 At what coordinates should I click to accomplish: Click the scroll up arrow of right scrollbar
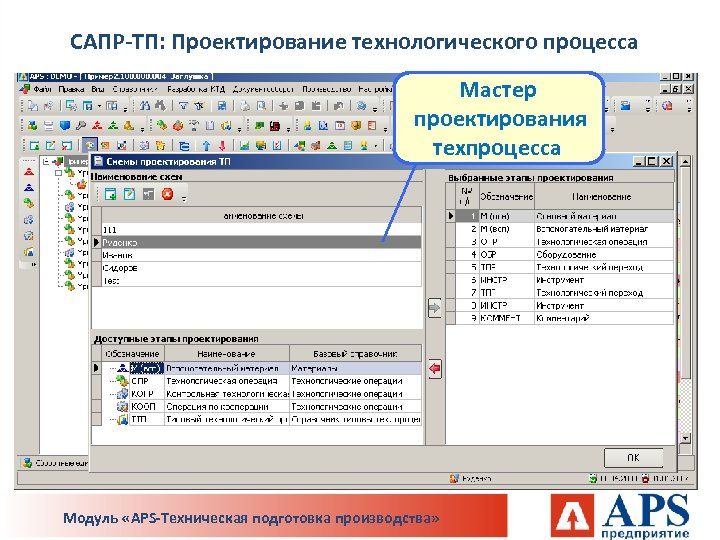(685, 162)
